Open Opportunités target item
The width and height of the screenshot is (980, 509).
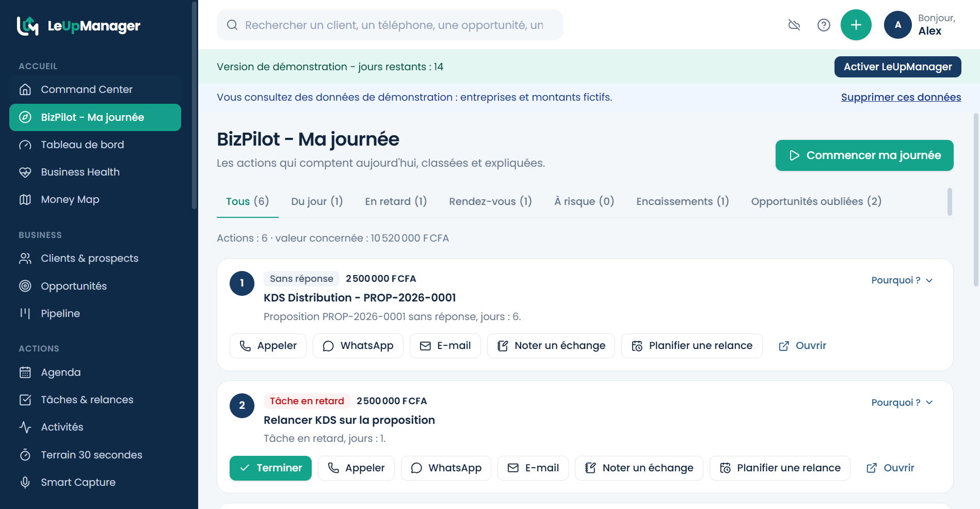[95, 286]
